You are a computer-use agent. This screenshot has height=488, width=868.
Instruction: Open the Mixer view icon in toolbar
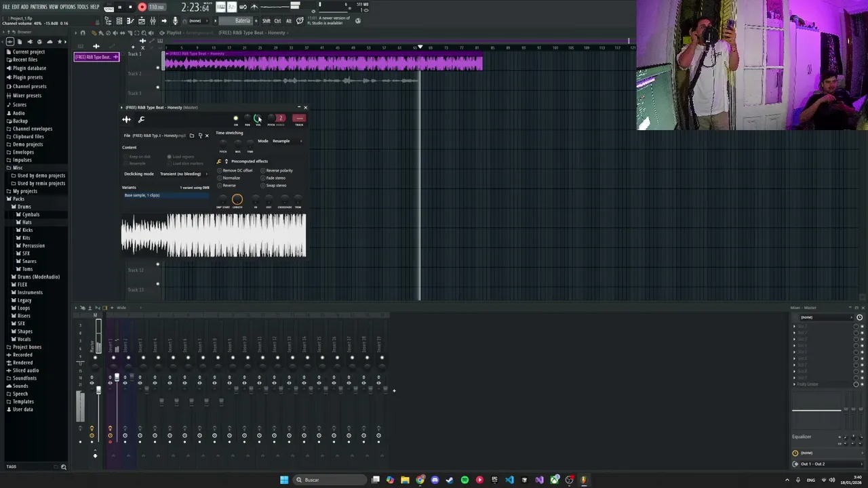(x=153, y=21)
